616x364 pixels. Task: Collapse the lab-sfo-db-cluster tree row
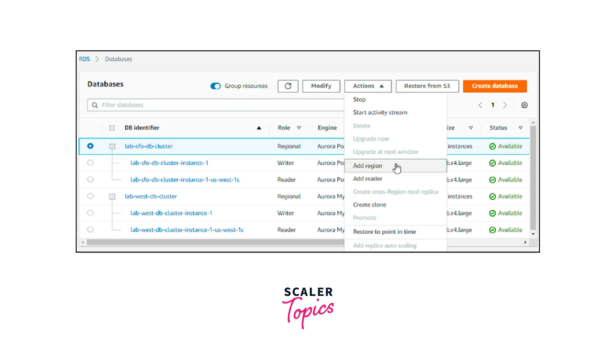coord(112,146)
